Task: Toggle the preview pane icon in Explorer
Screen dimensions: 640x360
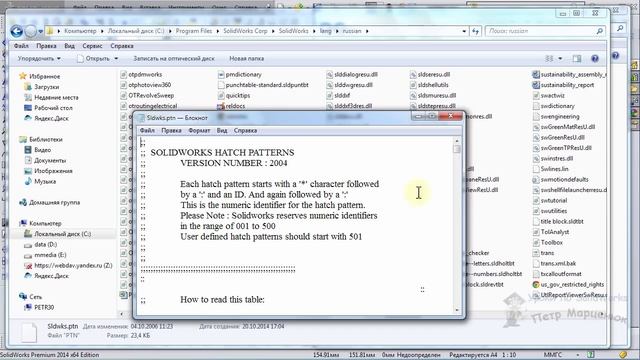Action: [x=577, y=59]
